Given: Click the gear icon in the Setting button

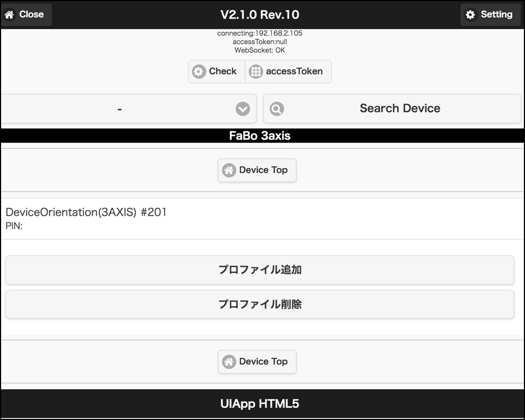Looking at the screenshot, I should pos(470,15).
